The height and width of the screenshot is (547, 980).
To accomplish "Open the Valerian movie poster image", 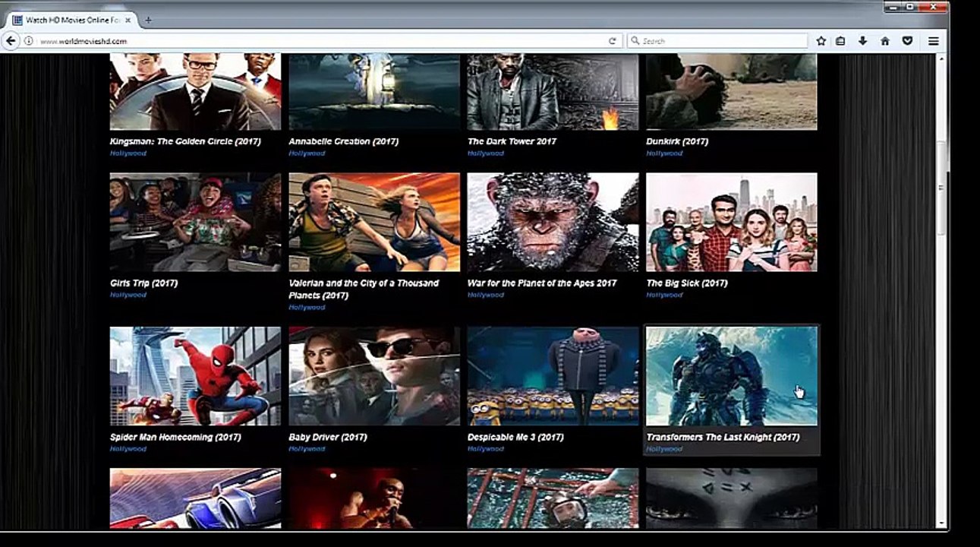I will (x=374, y=222).
